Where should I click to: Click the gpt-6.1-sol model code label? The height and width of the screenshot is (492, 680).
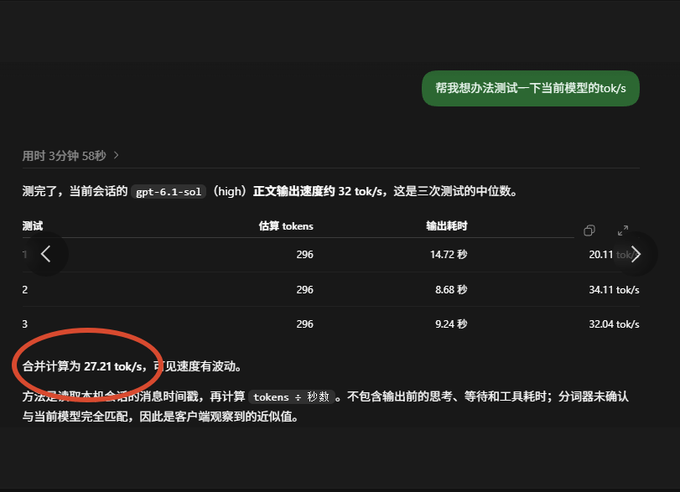[x=168, y=192]
